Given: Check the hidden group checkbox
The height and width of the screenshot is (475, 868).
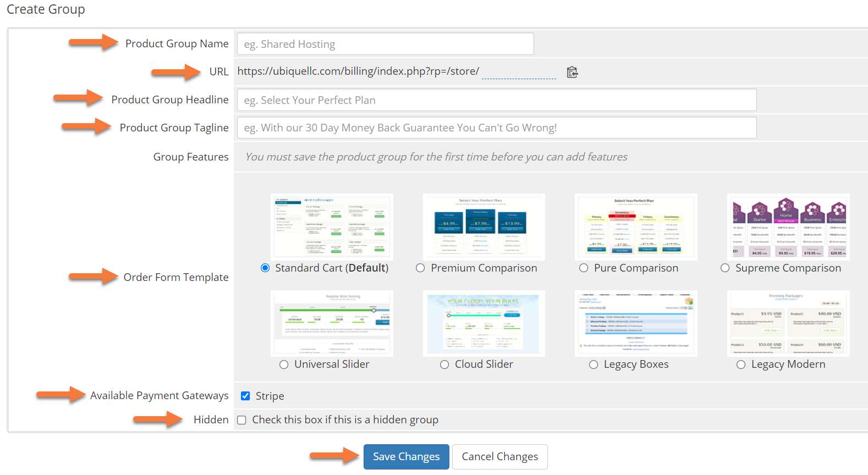Looking at the screenshot, I should tap(241, 420).
